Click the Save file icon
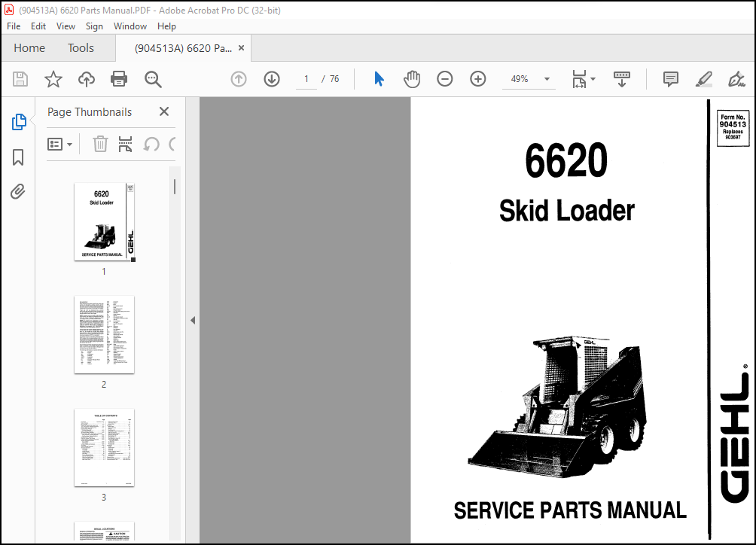Viewport: 756px width, 545px height. pos(20,79)
